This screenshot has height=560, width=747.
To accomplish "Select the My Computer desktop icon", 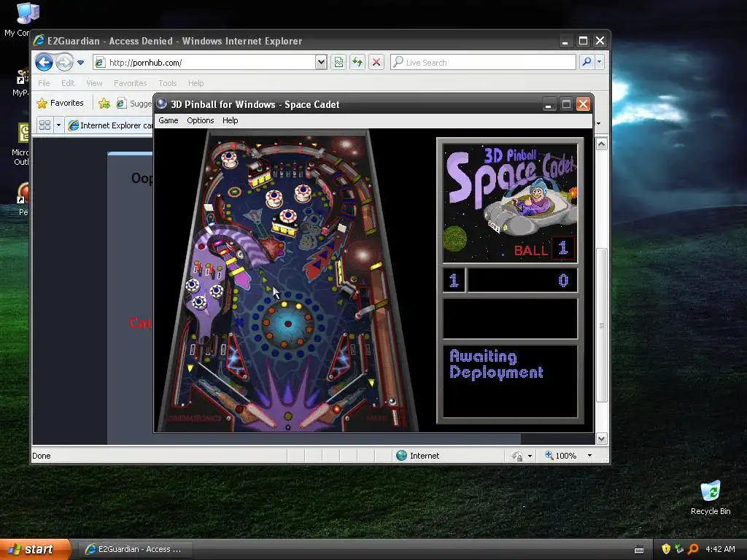I will pyautogui.click(x=18, y=19).
